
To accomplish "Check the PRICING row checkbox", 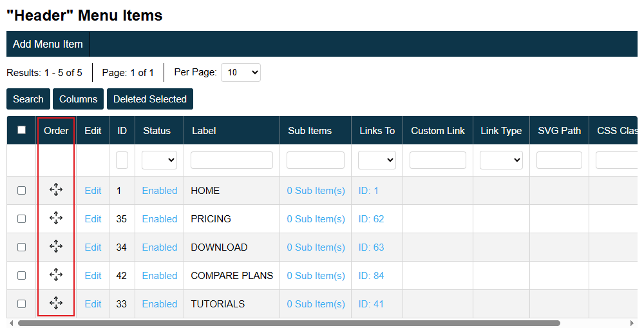I will tap(21, 218).
